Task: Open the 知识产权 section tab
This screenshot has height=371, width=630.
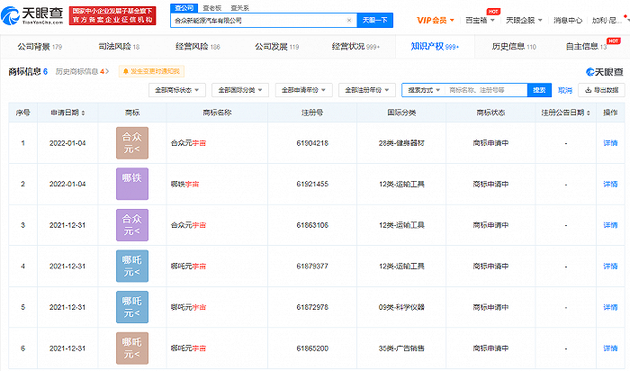Action: [435, 47]
